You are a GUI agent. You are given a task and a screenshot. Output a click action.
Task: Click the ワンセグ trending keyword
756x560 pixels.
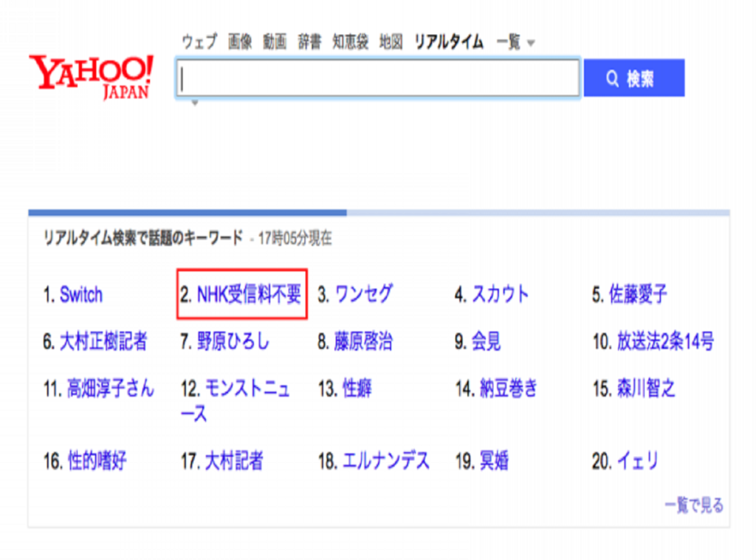(x=363, y=295)
